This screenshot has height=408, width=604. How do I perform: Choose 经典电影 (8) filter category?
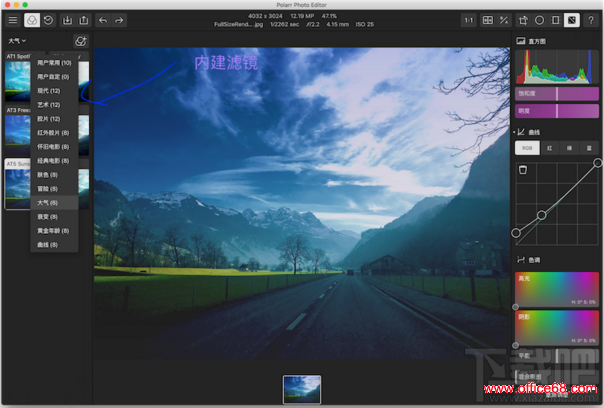tap(54, 161)
